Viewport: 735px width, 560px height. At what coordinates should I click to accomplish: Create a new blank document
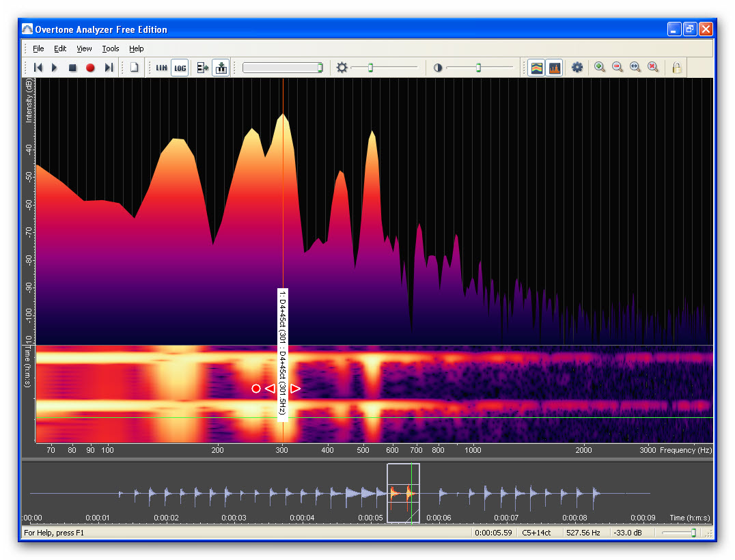pyautogui.click(x=135, y=68)
